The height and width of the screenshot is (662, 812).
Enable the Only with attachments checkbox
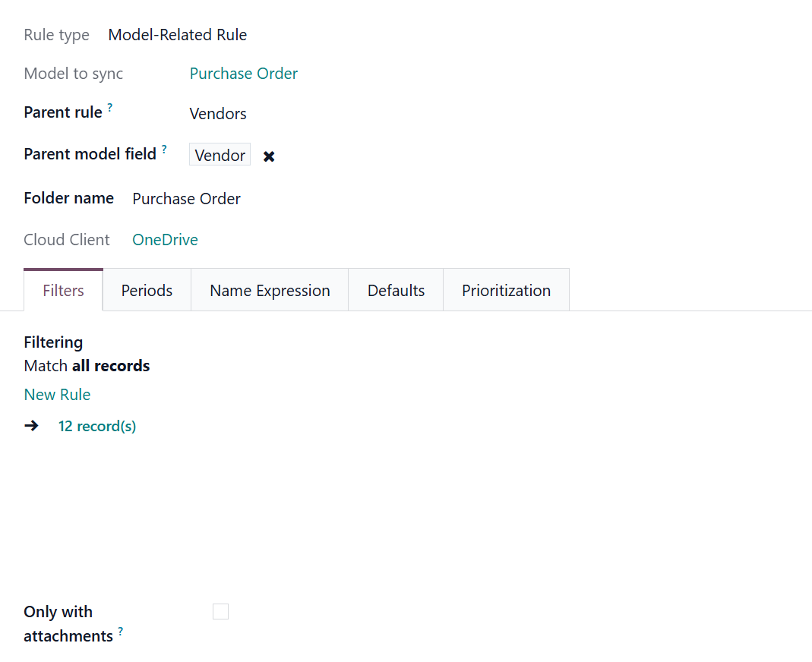coord(220,612)
